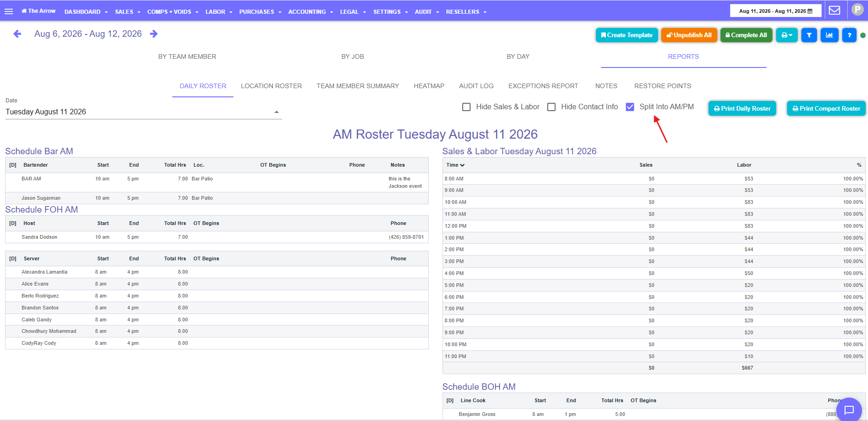The height and width of the screenshot is (421, 868).
Task: Expand the DASHBOARD menu
Action: (x=86, y=12)
